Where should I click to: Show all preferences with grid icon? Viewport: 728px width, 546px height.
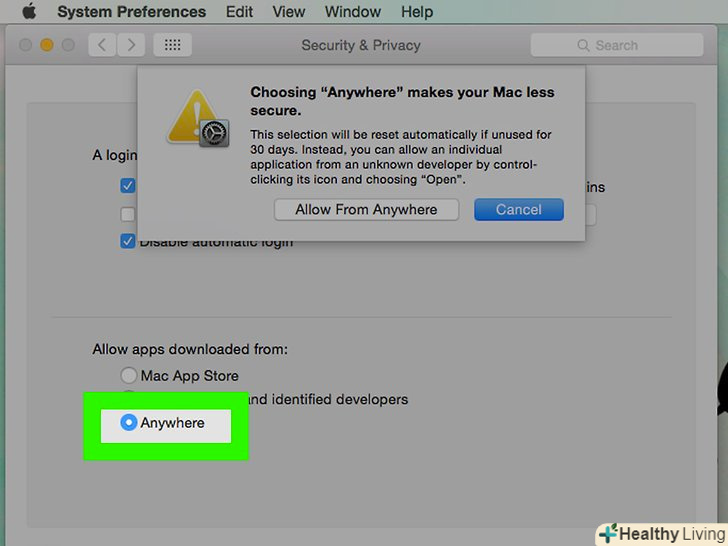(x=173, y=45)
